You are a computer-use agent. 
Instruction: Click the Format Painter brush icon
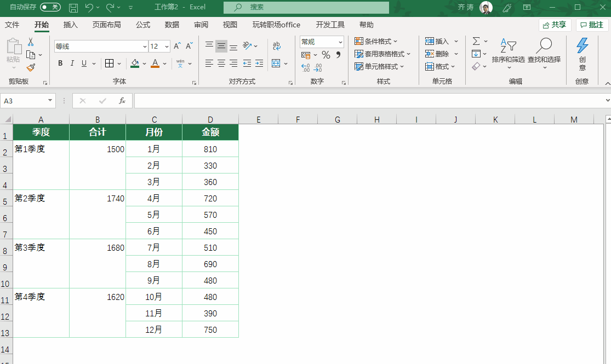pyautogui.click(x=31, y=67)
